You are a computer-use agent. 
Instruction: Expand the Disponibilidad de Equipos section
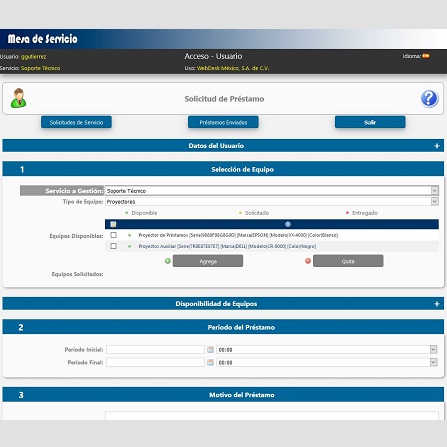click(x=437, y=304)
